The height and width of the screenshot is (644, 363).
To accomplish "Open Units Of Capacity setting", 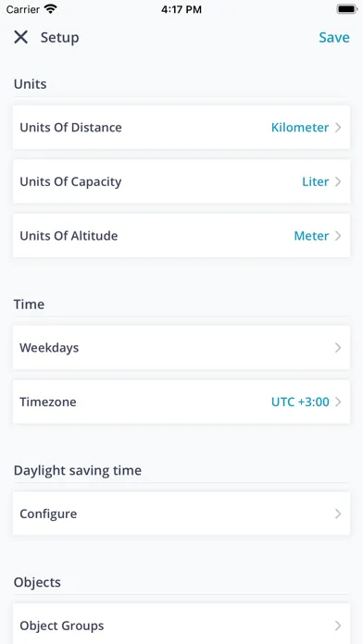I will click(x=181, y=181).
